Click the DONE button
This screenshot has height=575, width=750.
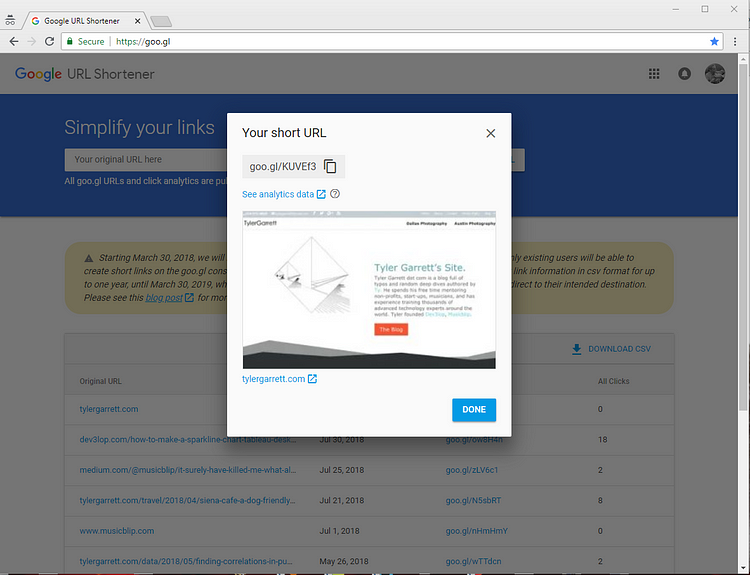[x=474, y=409]
